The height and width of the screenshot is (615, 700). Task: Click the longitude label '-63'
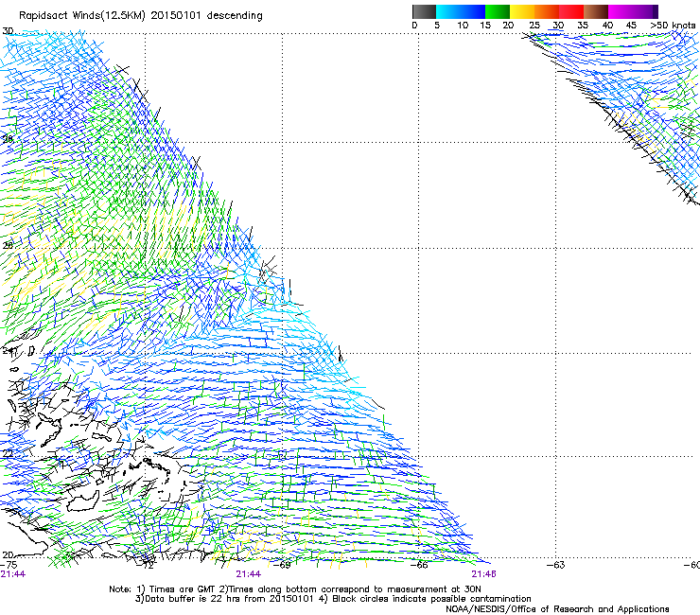click(x=556, y=565)
